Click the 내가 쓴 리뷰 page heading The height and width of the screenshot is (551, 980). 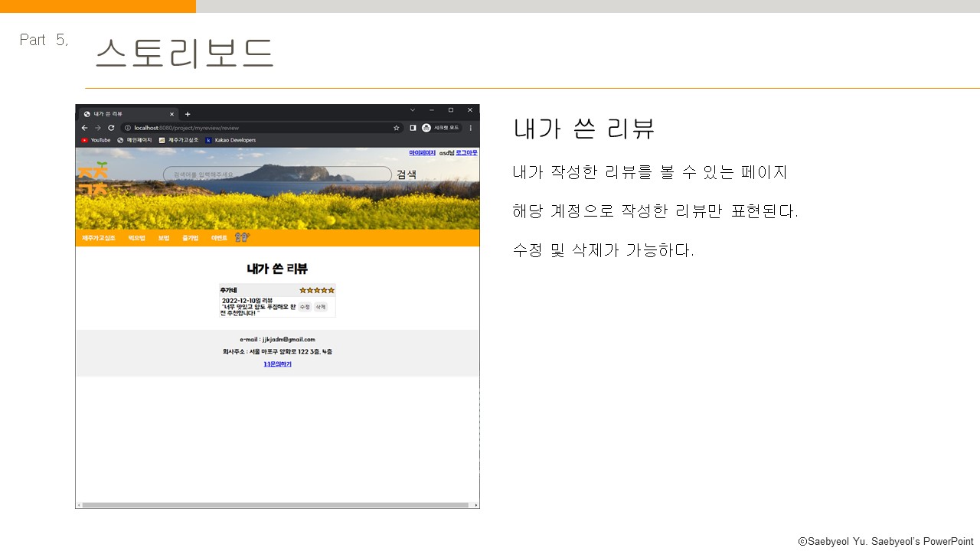click(277, 269)
